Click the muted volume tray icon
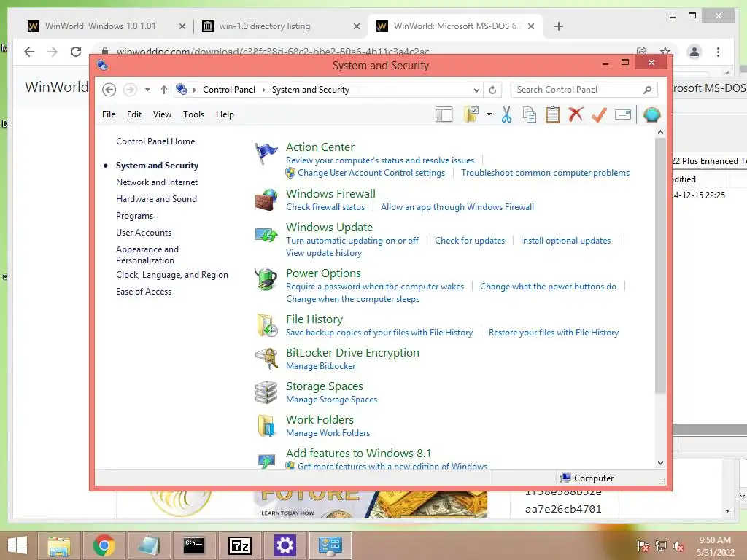Image resolution: width=747 pixels, height=560 pixels. [x=678, y=546]
